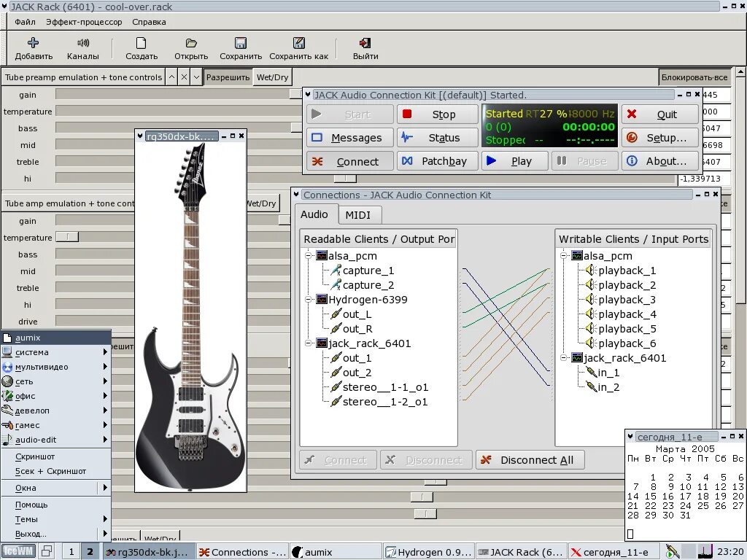
Task: Move Tube preamp plugin down with arrow
Action: pos(196,77)
